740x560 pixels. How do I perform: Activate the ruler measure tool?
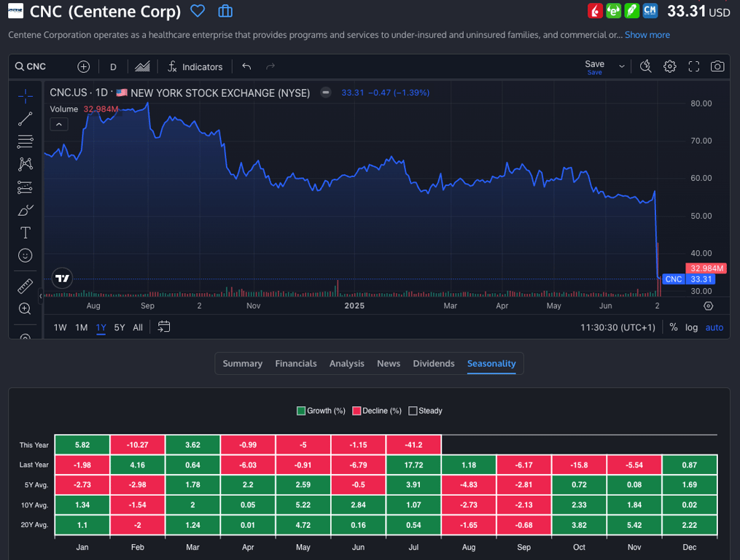(x=26, y=286)
